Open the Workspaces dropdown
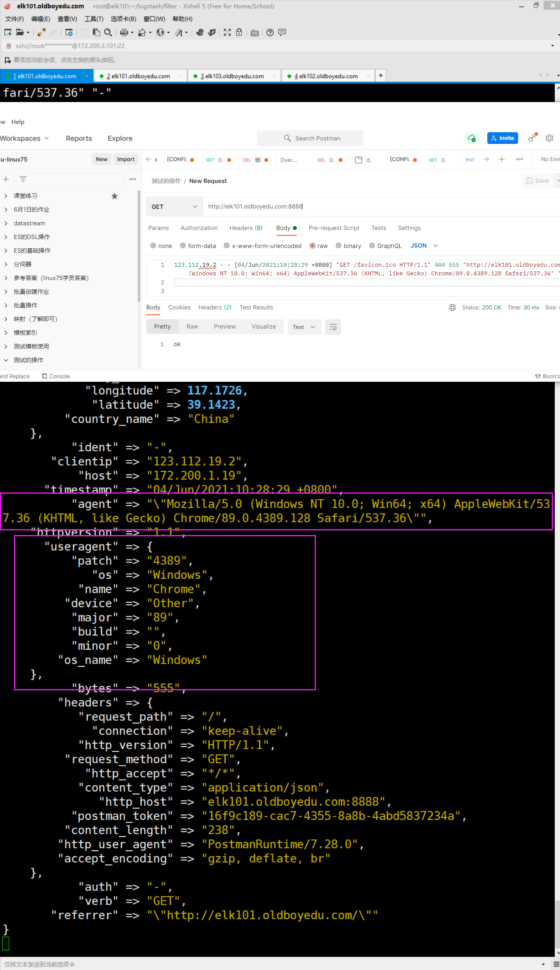Viewport: 560px width, 970px height. (24, 138)
